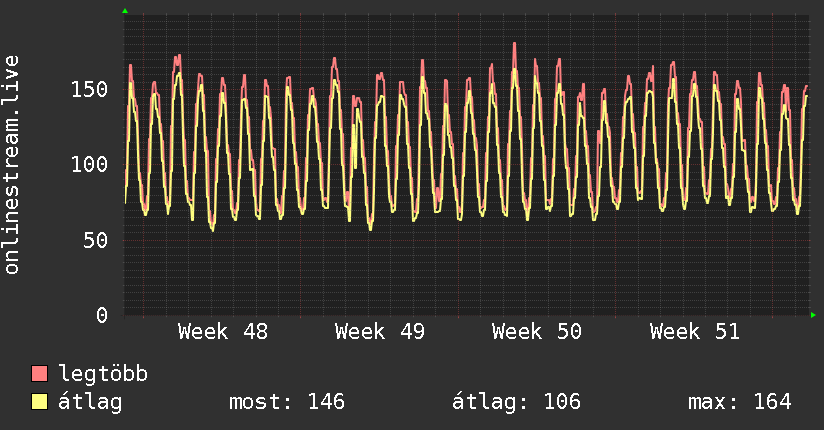Click the átlag legend text beside yellow swatch
824x430 pixels.
(x=90, y=402)
